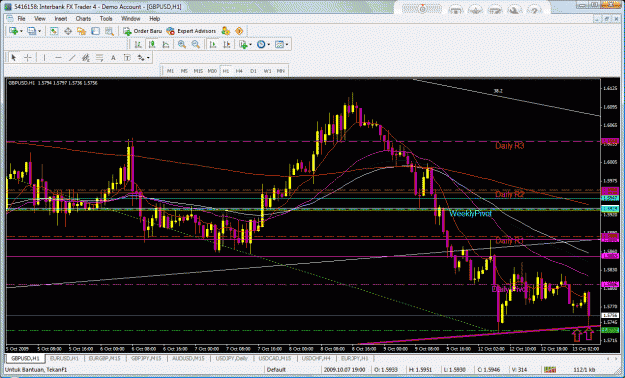Open the File menu
Screen dimensions: 625x378
(21, 19)
